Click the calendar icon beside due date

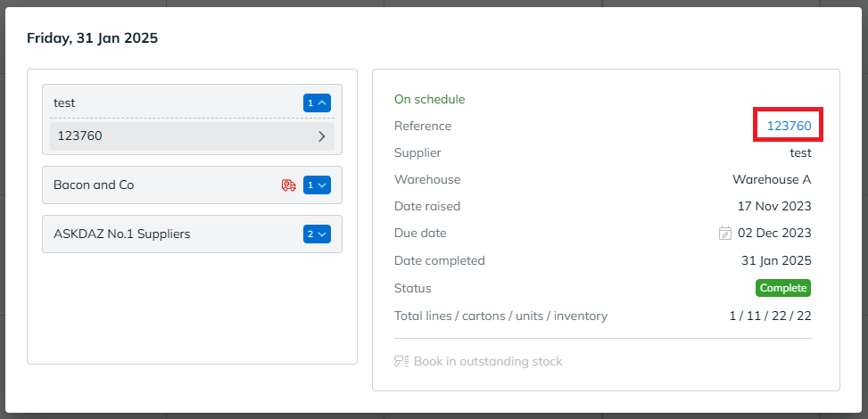pyautogui.click(x=725, y=234)
